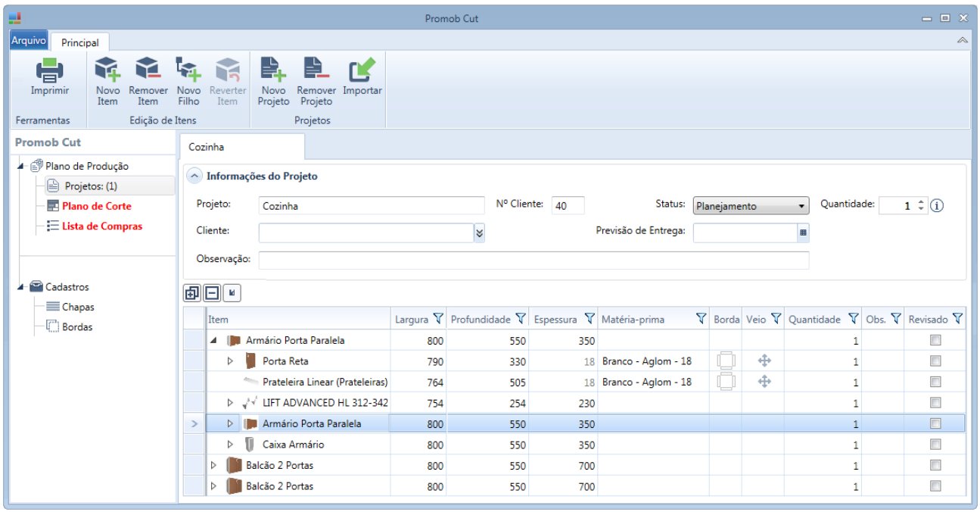Click Novo Item in the ribbon
Viewport: 980px width, 512px height.
tap(107, 71)
